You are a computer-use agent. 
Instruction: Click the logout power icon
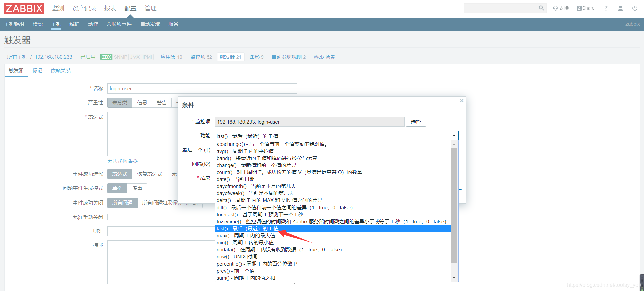[x=635, y=8]
